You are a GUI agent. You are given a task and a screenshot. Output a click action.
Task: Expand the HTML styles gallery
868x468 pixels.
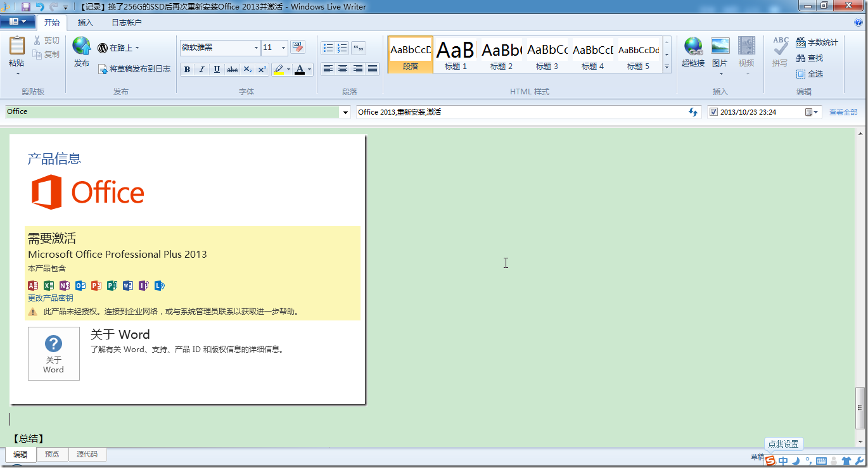tap(667, 66)
